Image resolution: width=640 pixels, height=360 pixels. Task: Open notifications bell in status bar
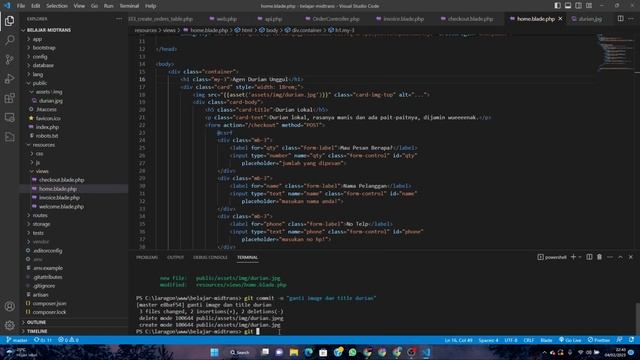[x=631, y=340]
